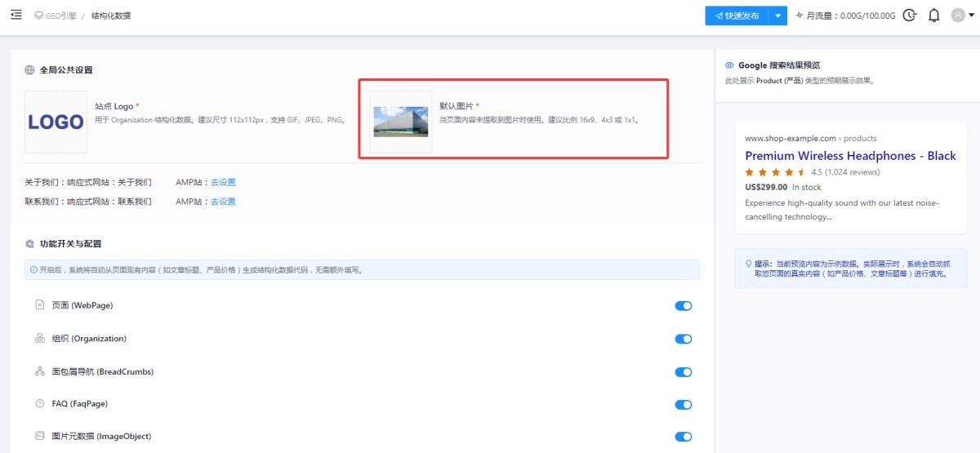Image resolution: width=980 pixels, height=453 pixels.
Task: Click the notification bell icon
Action: click(x=934, y=16)
